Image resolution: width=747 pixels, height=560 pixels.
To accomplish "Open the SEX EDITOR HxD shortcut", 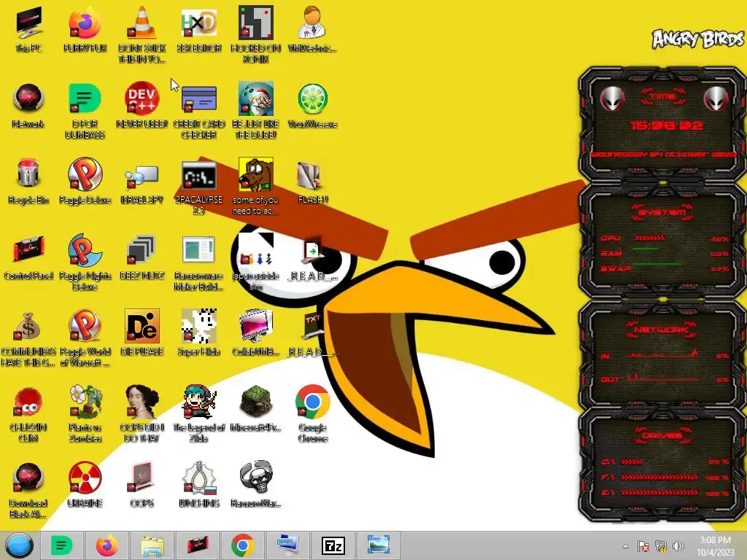I will click(198, 29).
